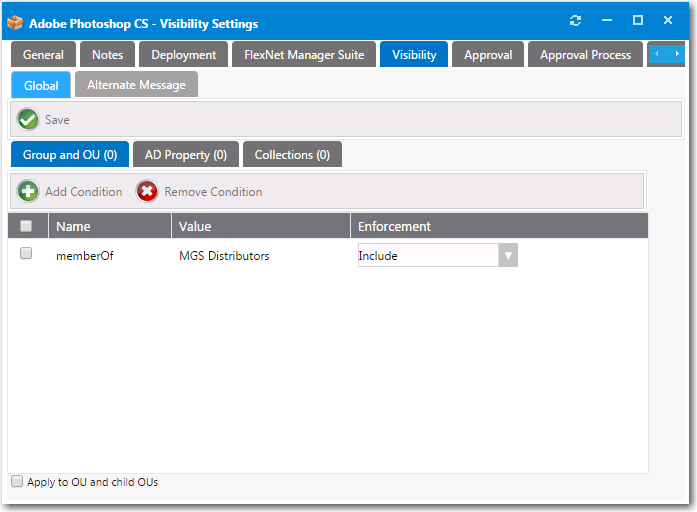Viewport: 697px width, 512px height.
Task: Click the MGS Distributors value cell
Action: point(224,256)
